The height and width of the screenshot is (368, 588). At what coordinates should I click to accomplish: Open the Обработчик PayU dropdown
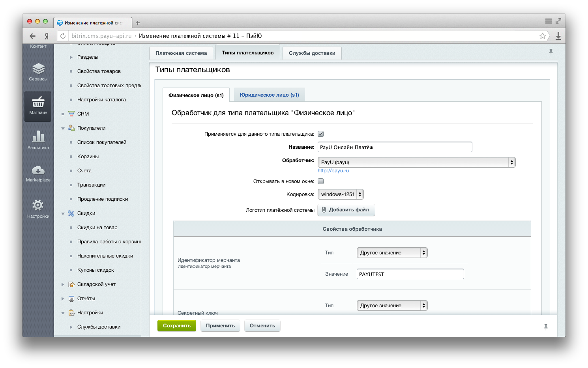(416, 163)
